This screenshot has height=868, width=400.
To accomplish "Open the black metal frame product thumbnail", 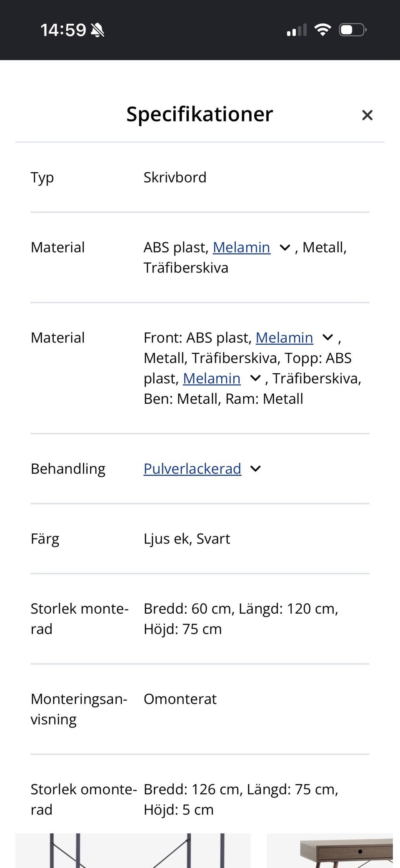I will click(133, 850).
